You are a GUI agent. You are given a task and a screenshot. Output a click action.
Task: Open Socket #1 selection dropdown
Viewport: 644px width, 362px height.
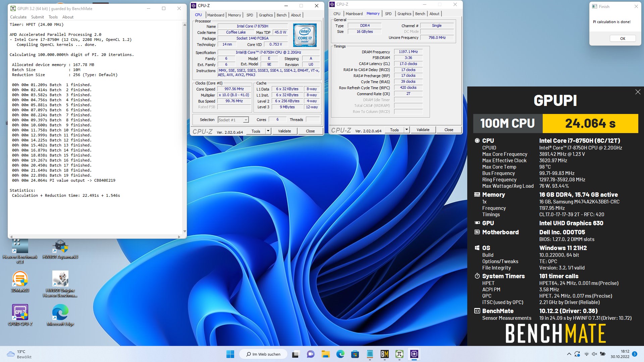click(233, 120)
